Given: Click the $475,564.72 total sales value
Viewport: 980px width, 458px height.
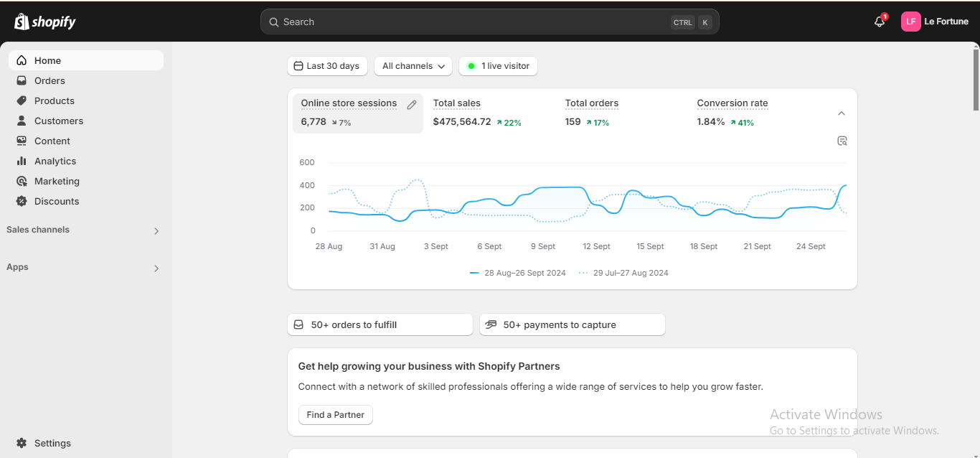Looking at the screenshot, I should click(462, 122).
